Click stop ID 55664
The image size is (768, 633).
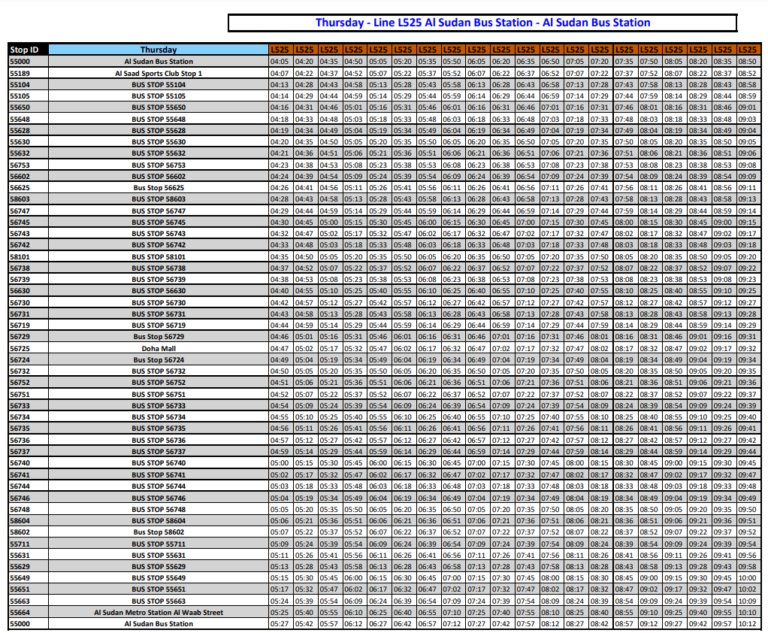tap(20, 612)
